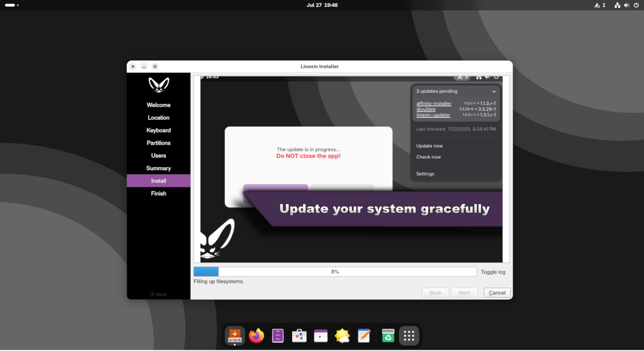Click the Next button

464,293
